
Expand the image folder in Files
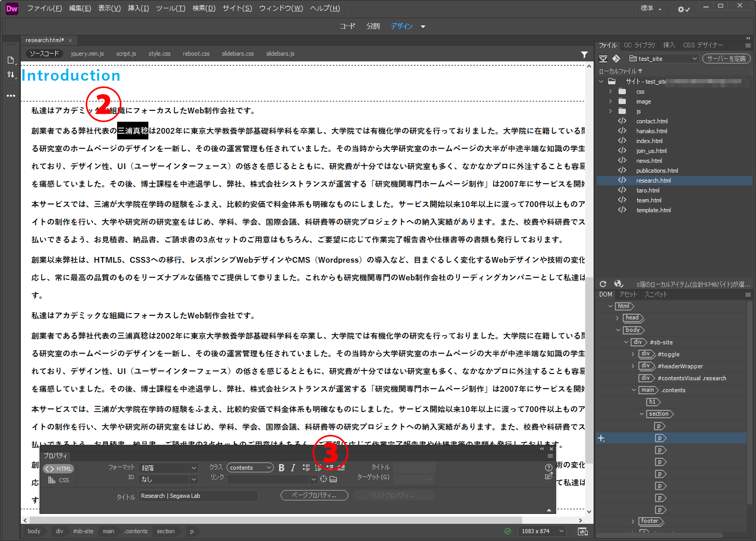[x=611, y=101]
